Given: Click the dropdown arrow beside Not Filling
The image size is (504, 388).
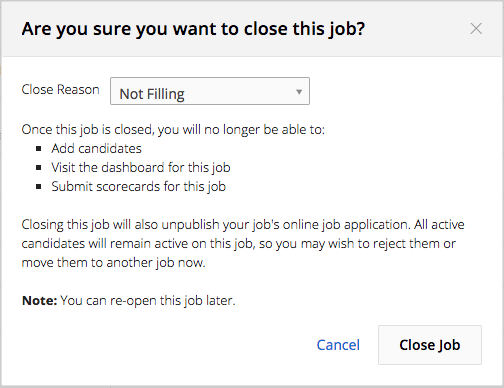Looking at the screenshot, I should pos(299,92).
